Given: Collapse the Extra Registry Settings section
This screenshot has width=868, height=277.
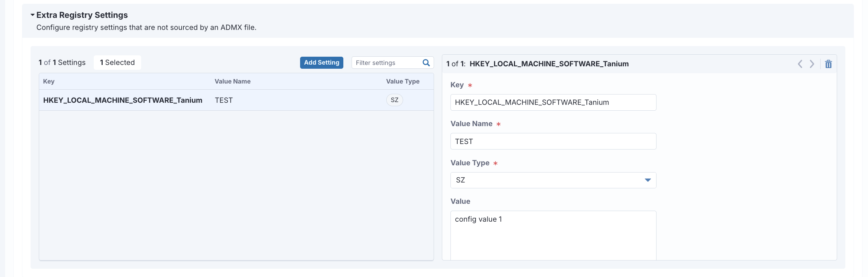Looking at the screenshot, I should pos(33,15).
